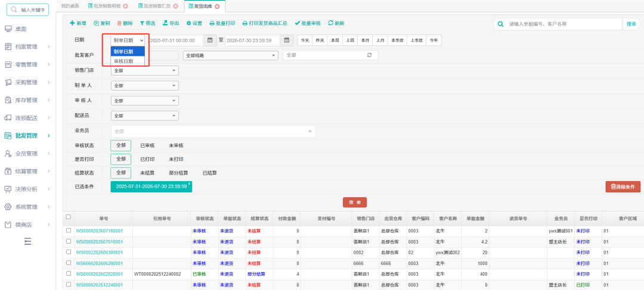644x290 pixels.
Task: Remove the selected date condition tag
Action: (189, 184)
